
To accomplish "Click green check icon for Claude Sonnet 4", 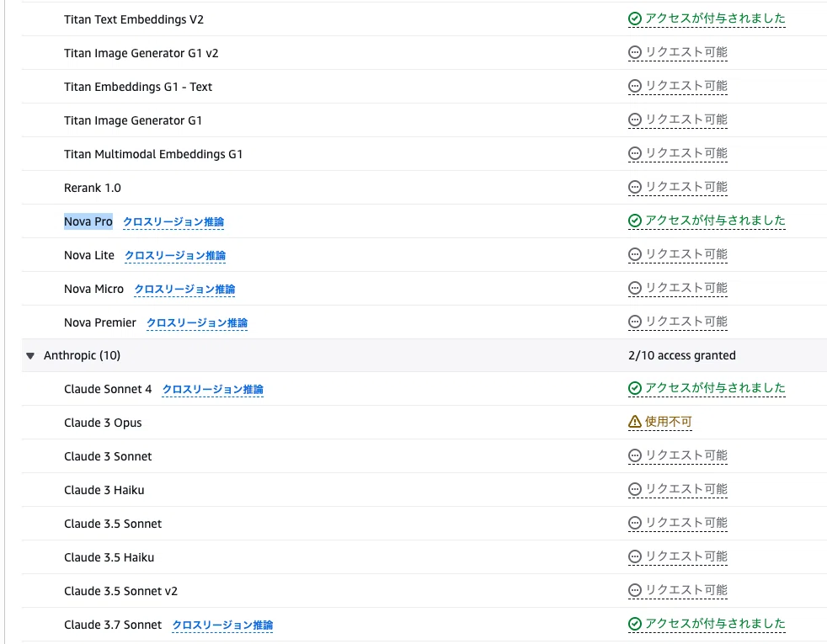I will click(x=635, y=388).
